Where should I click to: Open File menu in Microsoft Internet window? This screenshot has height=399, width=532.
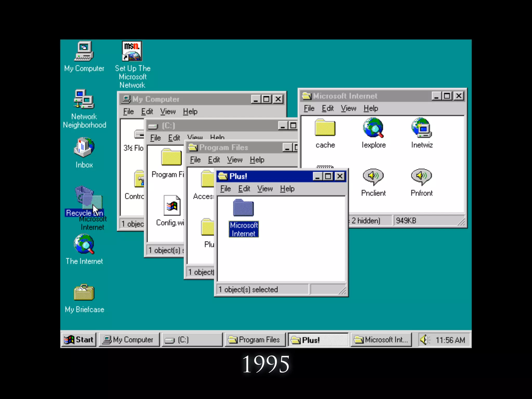tap(309, 108)
